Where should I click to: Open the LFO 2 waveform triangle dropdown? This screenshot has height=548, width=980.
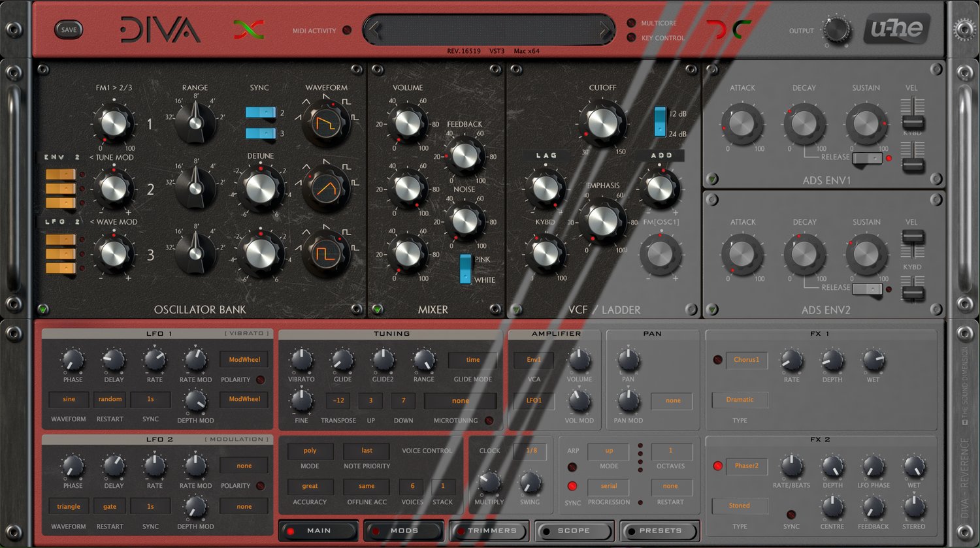click(x=69, y=506)
